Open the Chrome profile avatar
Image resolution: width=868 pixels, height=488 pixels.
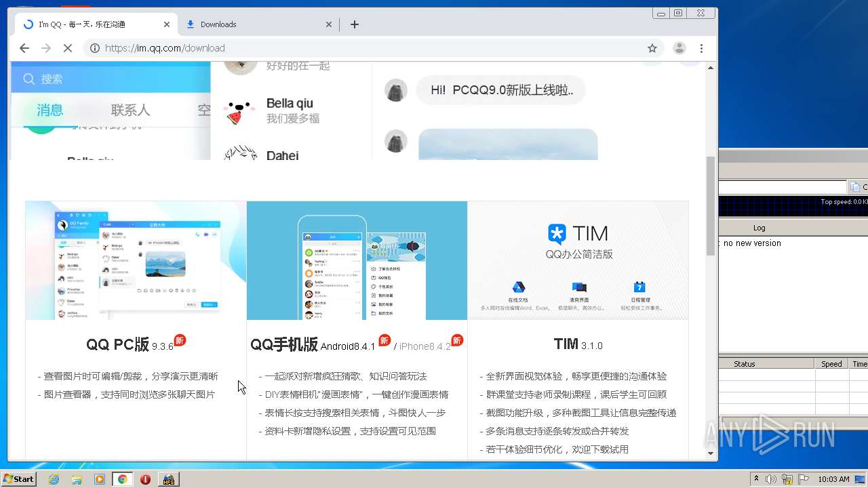pos(679,48)
